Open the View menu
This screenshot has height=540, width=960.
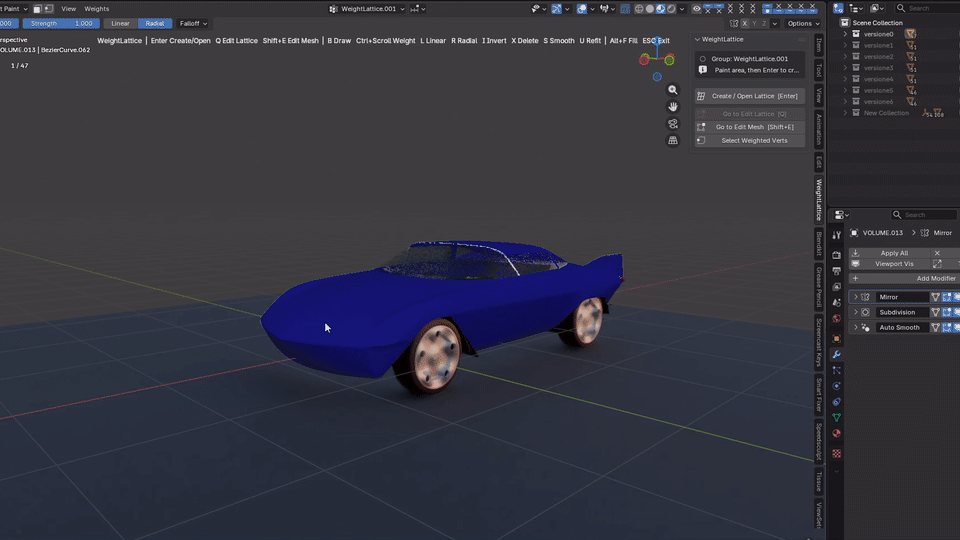[69, 9]
